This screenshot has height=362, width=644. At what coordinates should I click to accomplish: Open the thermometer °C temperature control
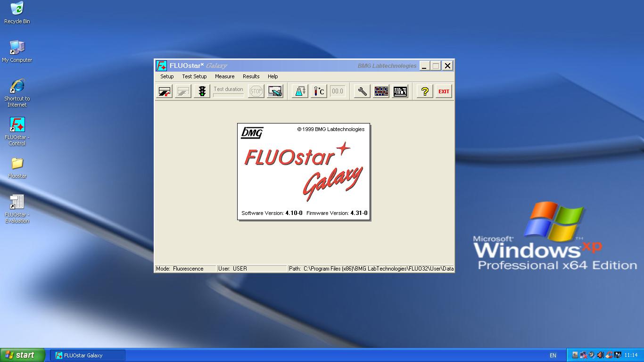(x=319, y=91)
